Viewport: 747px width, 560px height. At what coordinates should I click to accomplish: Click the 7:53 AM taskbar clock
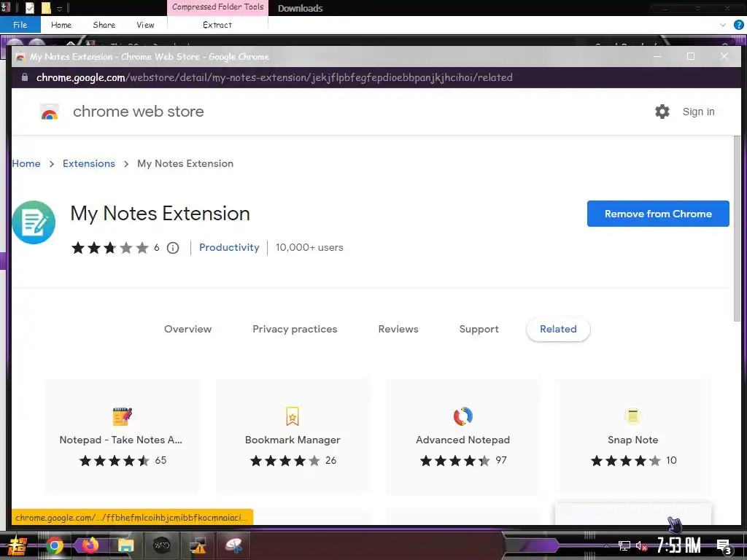click(x=679, y=545)
